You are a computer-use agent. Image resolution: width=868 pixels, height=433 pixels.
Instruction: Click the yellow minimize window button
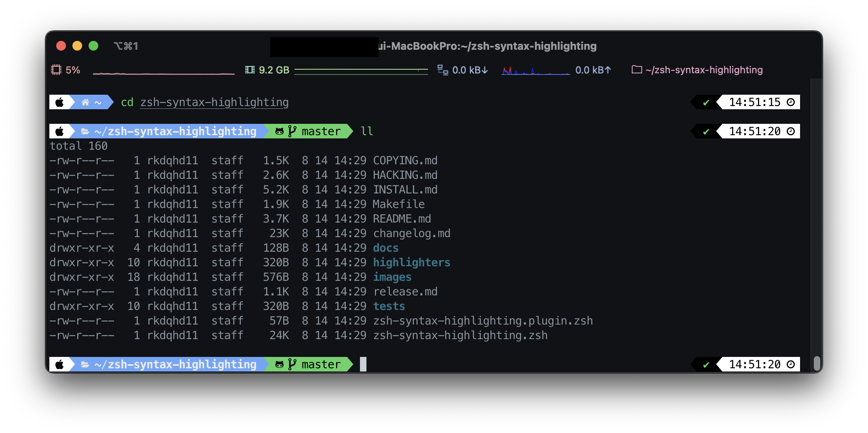pyautogui.click(x=77, y=46)
